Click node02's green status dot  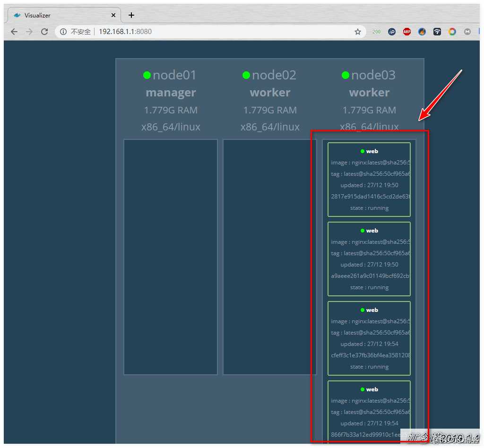coord(246,75)
